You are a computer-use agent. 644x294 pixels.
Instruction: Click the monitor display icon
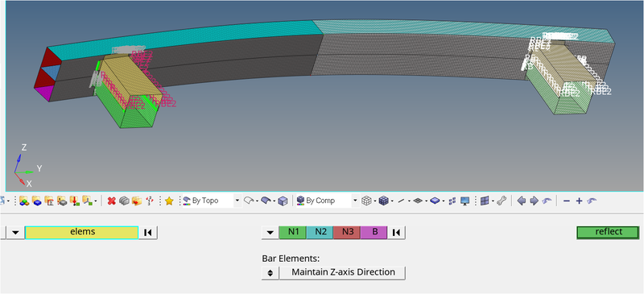pyautogui.click(x=465, y=201)
